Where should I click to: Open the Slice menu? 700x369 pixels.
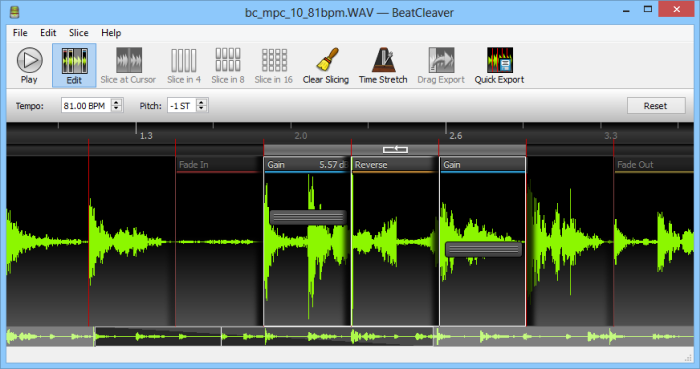click(x=79, y=33)
